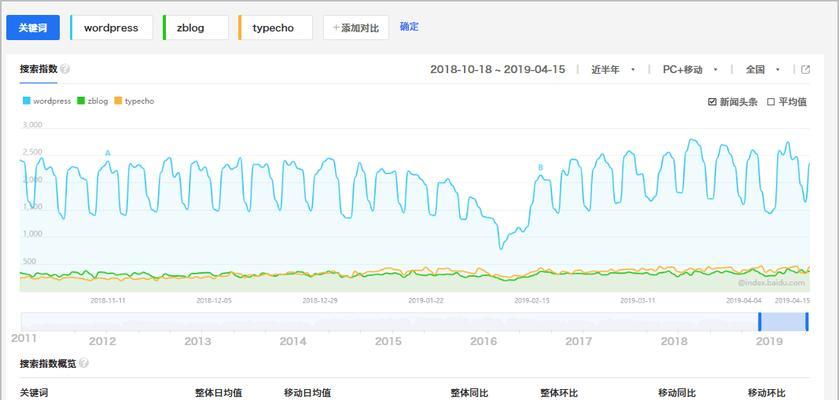Click the 2014 label in the timeline

293,341
